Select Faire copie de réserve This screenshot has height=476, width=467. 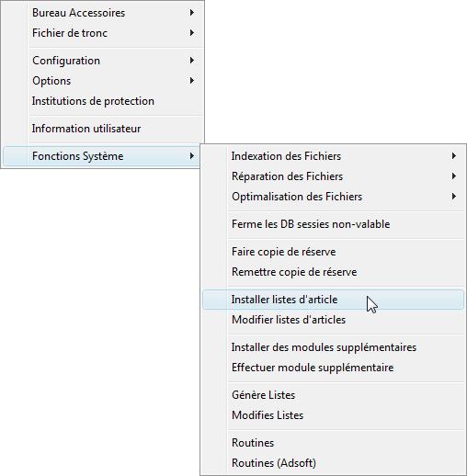click(x=333, y=252)
